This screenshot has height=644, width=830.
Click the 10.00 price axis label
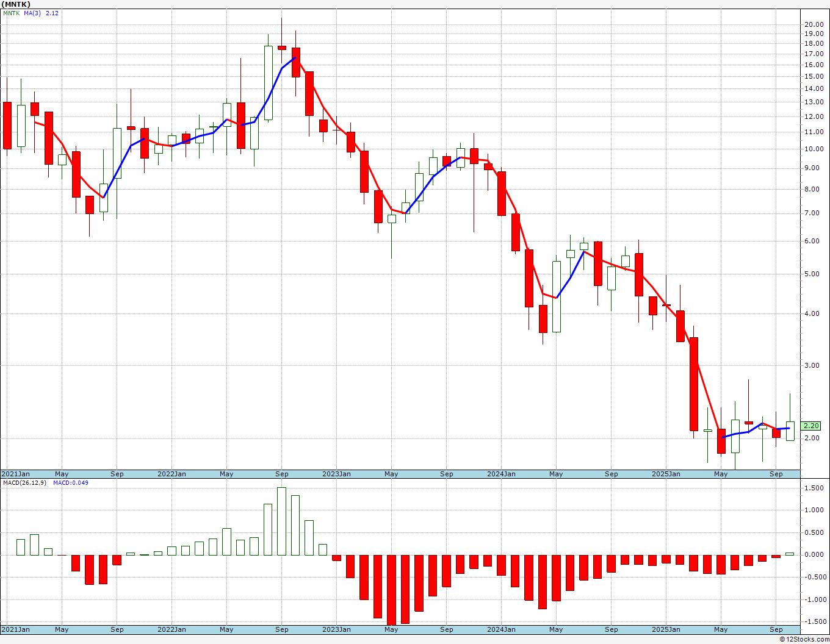(x=814, y=149)
